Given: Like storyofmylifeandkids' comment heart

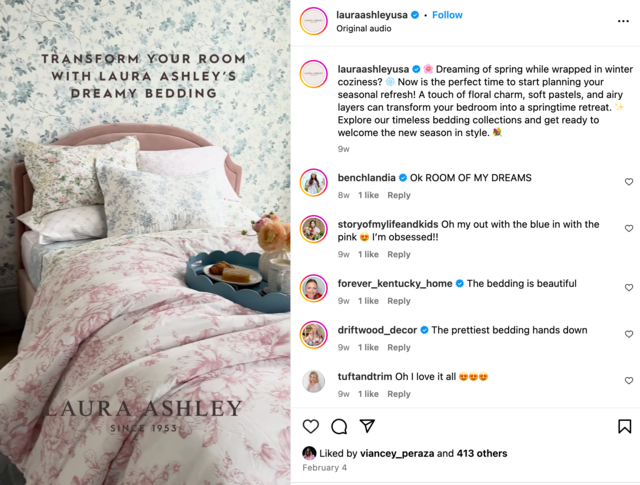Looking at the screenshot, I should point(629,228).
